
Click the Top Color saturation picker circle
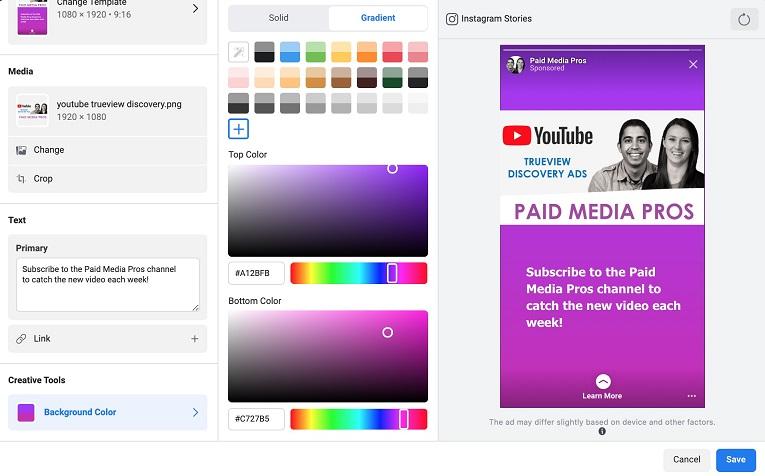coord(392,169)
